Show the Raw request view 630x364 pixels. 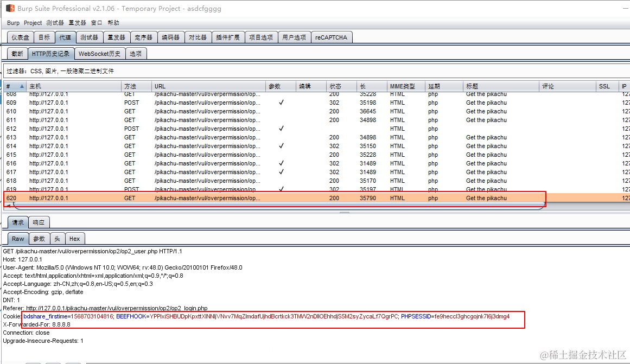pos(18,239)
